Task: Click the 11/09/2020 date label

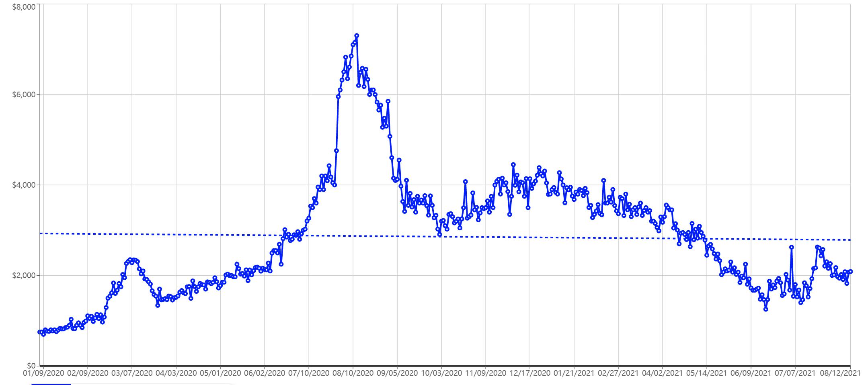Action: tap(486, 373)
